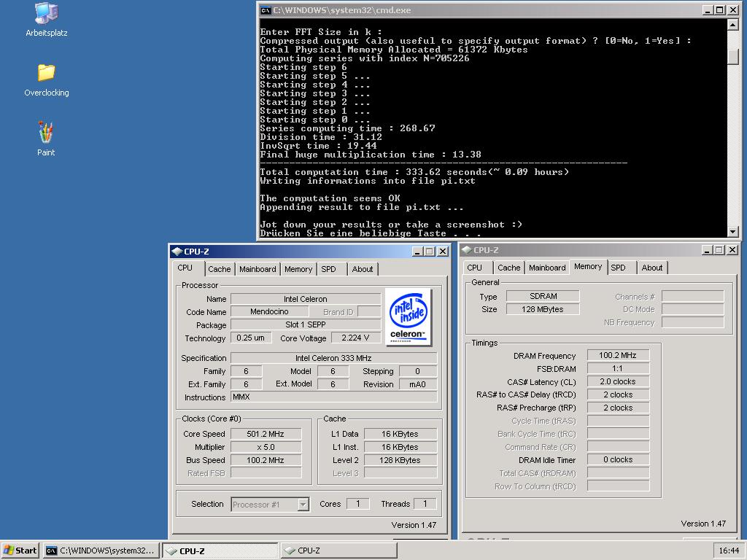Click the memory Type field SDRAM

[x=543, y=296]
